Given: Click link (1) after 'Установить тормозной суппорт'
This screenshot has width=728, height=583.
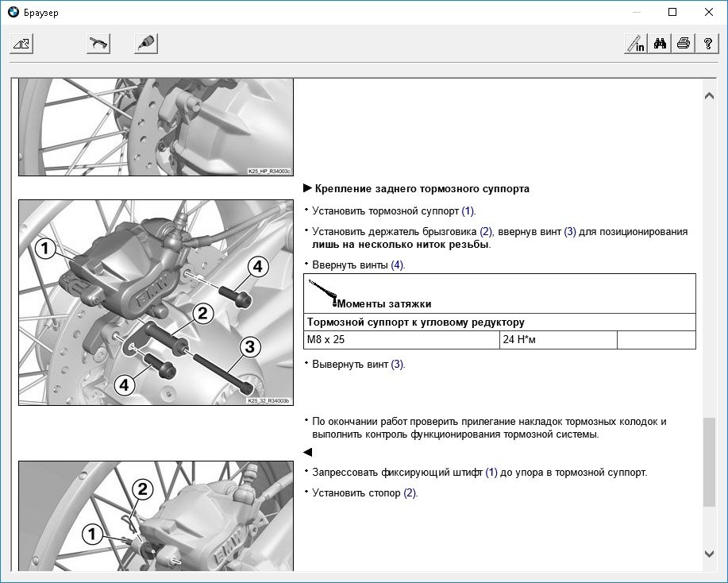Looking at the screenshot, I should pyautogui.click(x=468, y=211).
